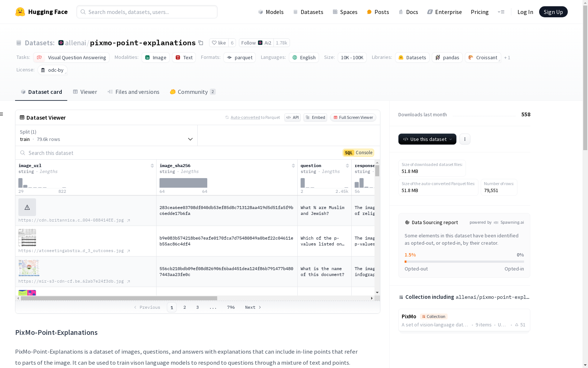Open the PixMo collection card

464,320
